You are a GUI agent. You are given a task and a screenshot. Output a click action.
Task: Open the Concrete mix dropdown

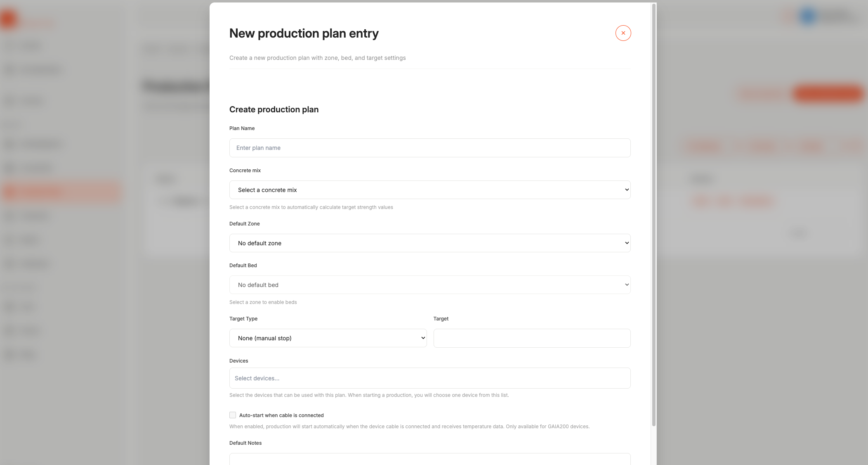tap(429, 190)
